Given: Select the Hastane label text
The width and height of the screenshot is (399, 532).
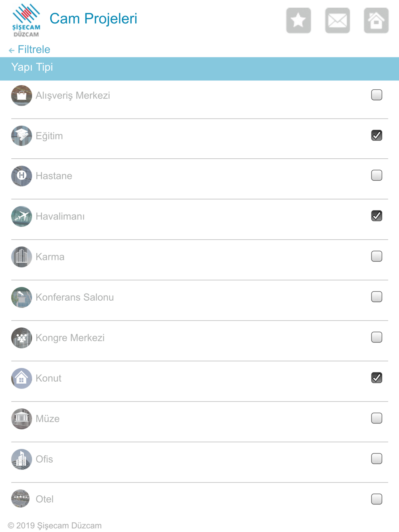Looking at the screenshot, I should [x=54, y=176].
